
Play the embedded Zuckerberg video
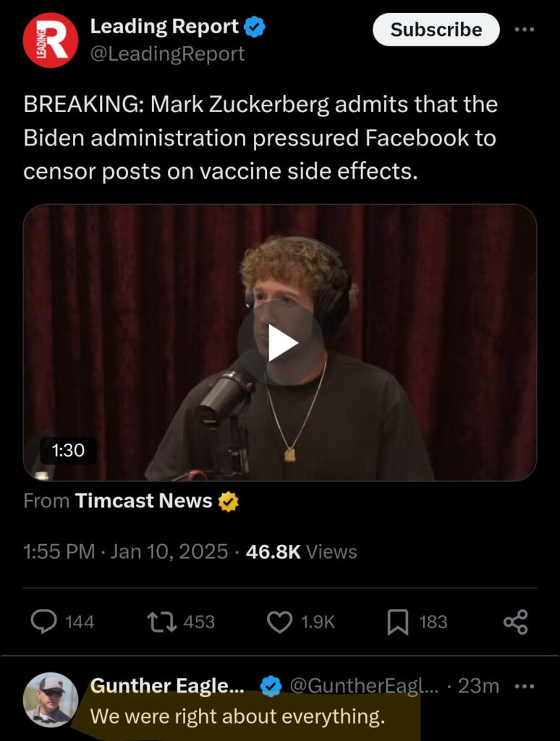tap(280, 343)
